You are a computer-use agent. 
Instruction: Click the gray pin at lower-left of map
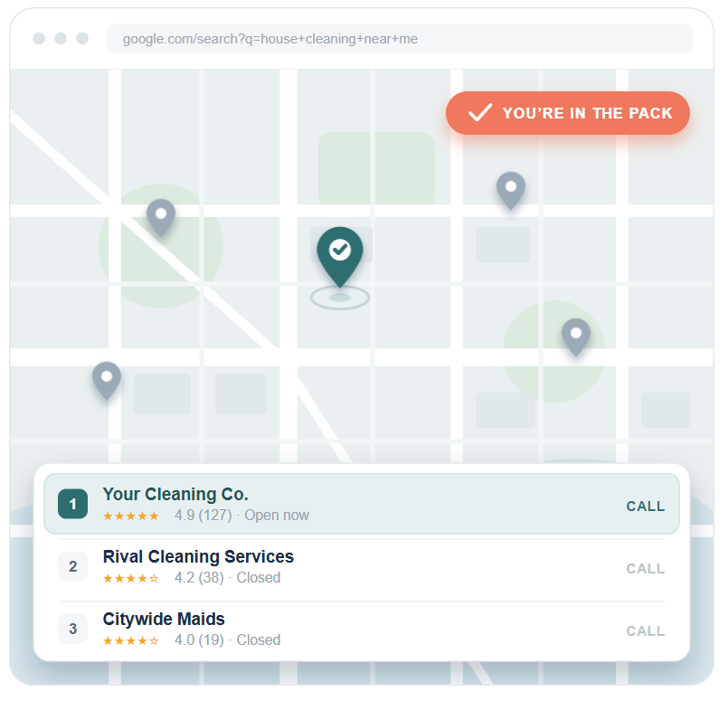point(107,380)
